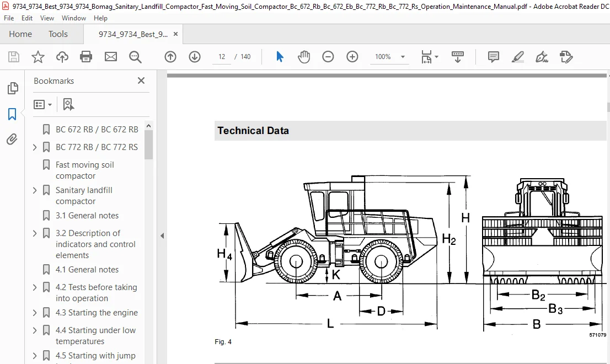Open Attachments paperclip panel icon
Screen dimensions: 610x364
coord(12,139)
